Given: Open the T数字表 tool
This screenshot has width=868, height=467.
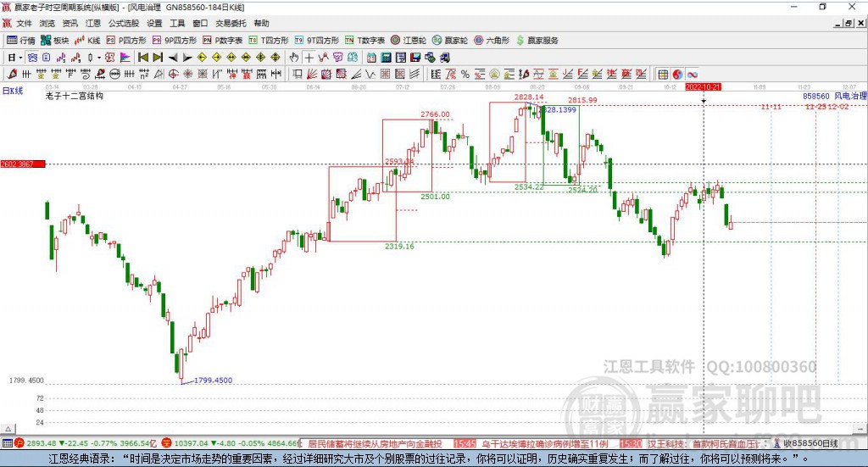Looking at the screenshot, I should click(x=364, y=41).
